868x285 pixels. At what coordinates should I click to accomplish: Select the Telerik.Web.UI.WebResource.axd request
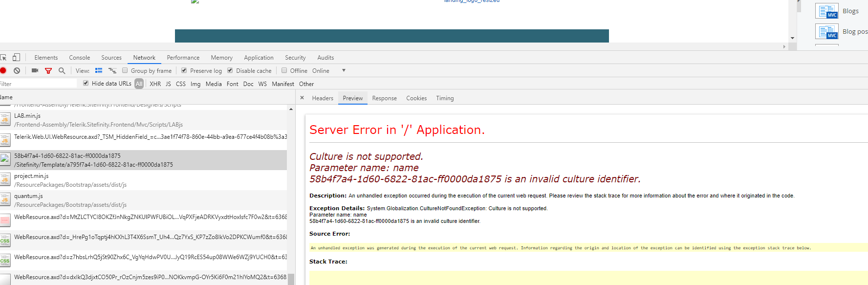(144, 140)
